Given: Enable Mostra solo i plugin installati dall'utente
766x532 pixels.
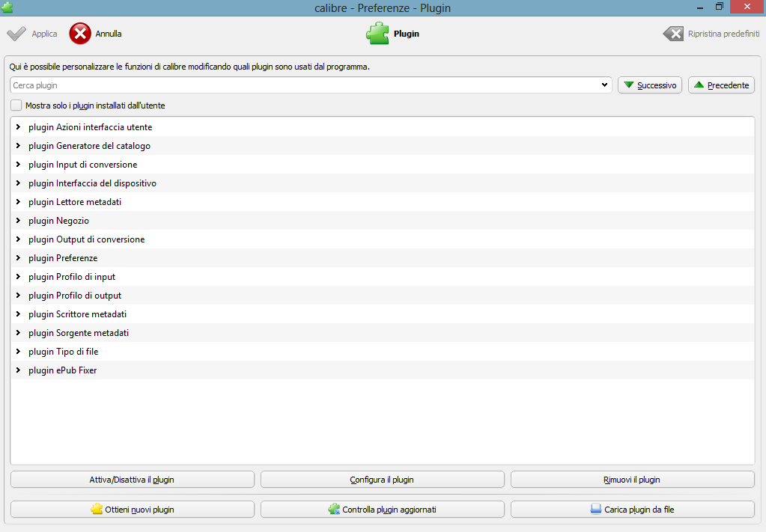Looking at the screenshot, I should [16, 106].
